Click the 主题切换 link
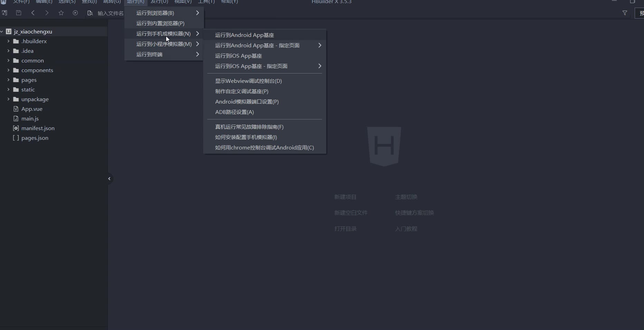The height and width of the screenshot is (330, 644). (x=406, y=197)
